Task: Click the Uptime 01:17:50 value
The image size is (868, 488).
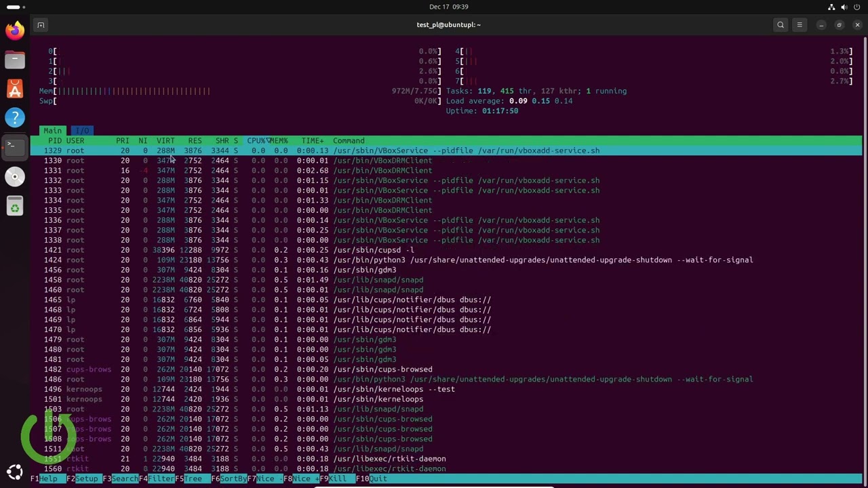Action: pyautogui.click(x=500, y=110)
